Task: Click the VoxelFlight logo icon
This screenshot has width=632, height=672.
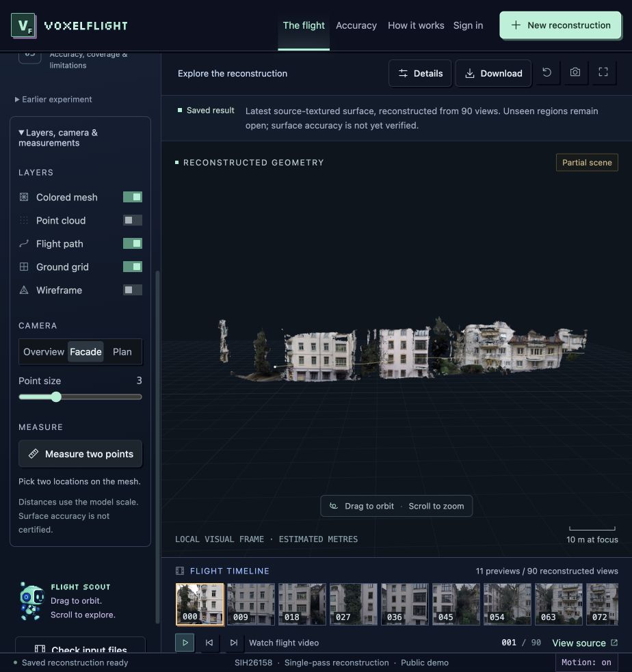Action: click(x=23, y=26)
